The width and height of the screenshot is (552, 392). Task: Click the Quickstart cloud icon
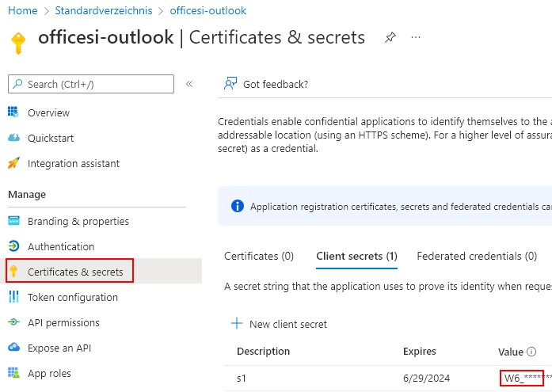pos(13,138)
